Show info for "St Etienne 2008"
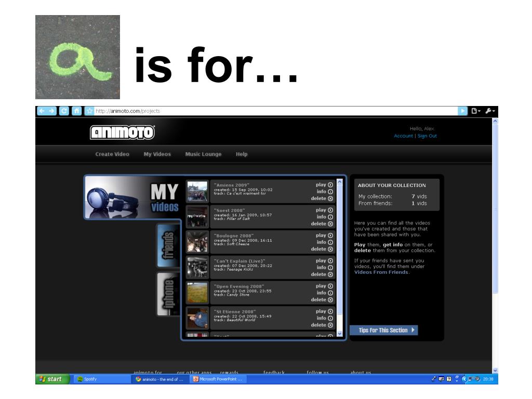Screen dimensions: 532x399 pos(325,318)
